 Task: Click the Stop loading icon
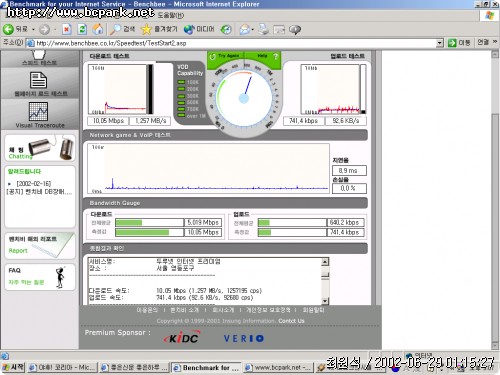(67, 29)
